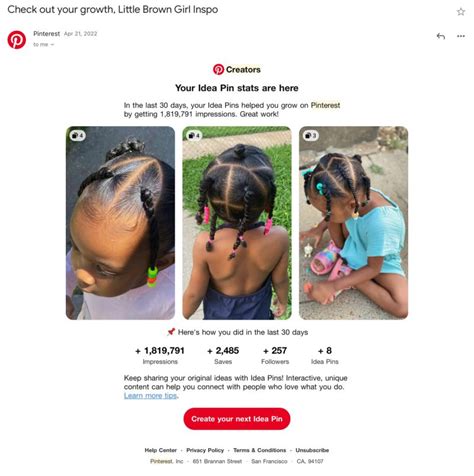The height and width of the screenshot is (476, 474).
Task: Click the Unsubscribe link
Action: click(312, 450)
